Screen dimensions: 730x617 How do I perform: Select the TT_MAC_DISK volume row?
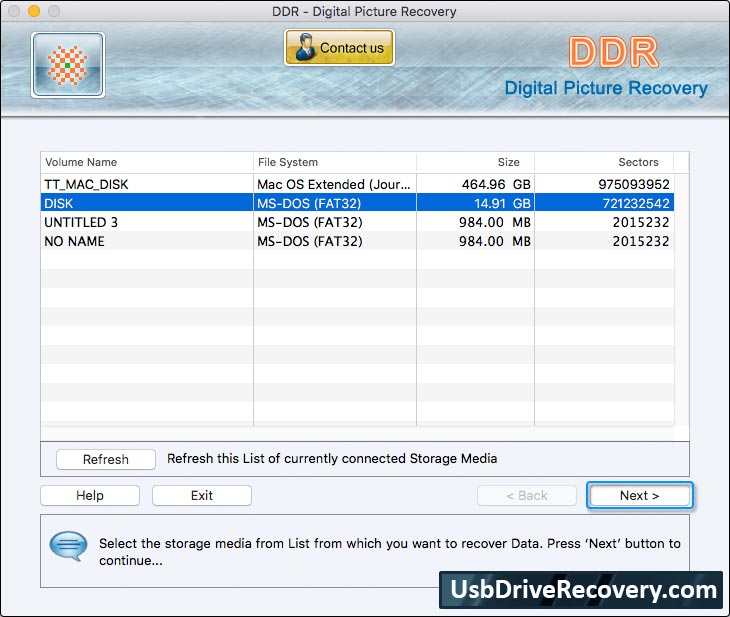pos(357,184)
